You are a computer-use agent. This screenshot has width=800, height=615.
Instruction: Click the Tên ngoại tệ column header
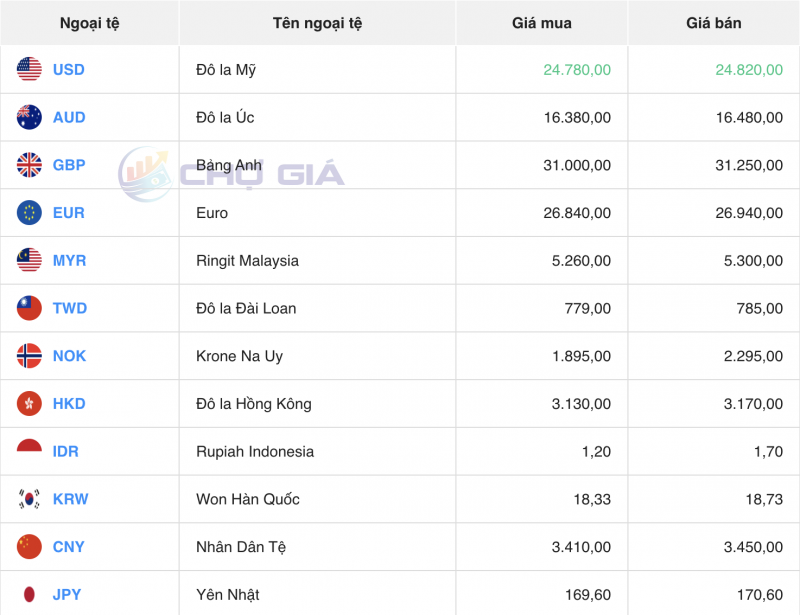pos(316,23)
